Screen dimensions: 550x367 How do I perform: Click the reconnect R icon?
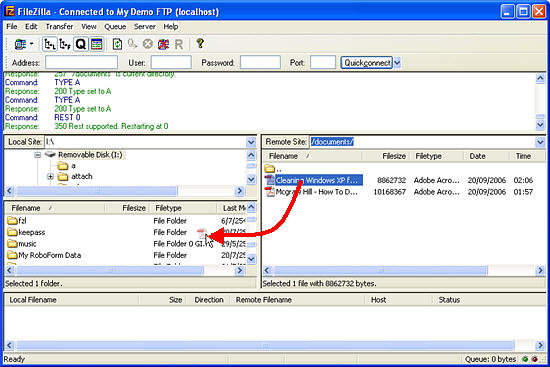[179, 45]
